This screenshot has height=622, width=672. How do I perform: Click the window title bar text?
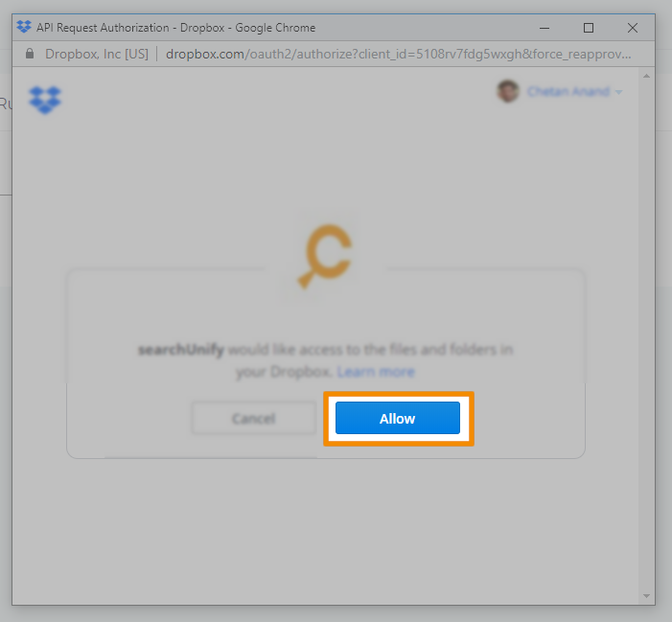[175, 28]
